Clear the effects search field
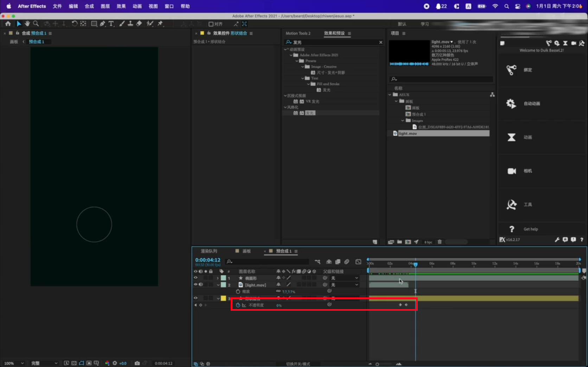This screenshot has width=588, height=367. coord(381,42)
